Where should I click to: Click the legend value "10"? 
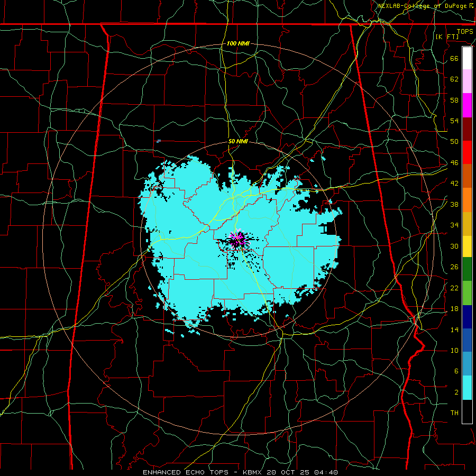[x=454, y=350]
